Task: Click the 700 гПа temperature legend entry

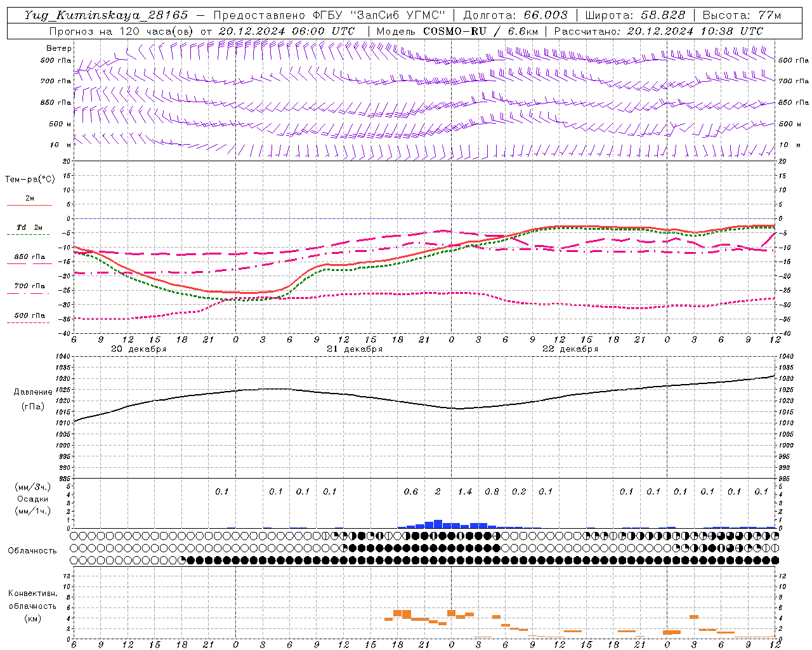Action: (29, 286)
